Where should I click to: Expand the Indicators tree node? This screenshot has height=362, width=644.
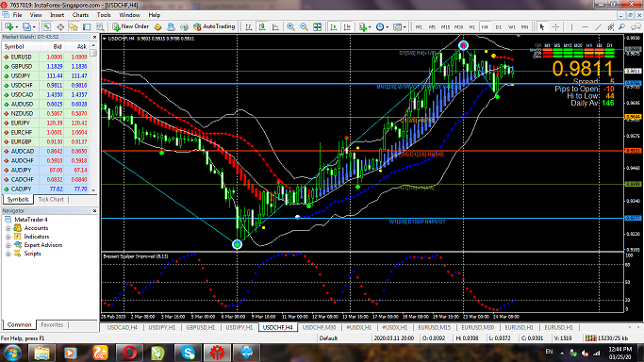tap(8, 237)
